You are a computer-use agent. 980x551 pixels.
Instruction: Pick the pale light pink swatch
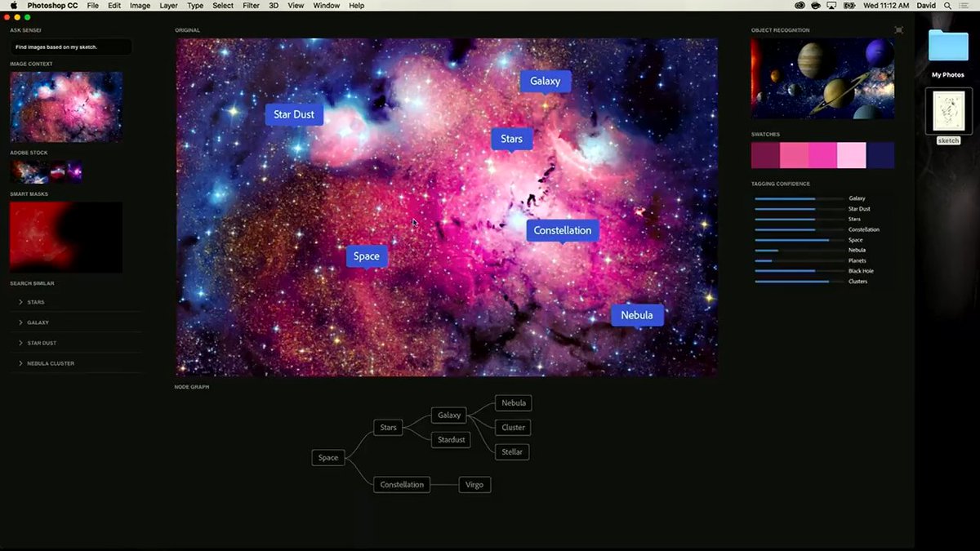click(x=851, y=155)
